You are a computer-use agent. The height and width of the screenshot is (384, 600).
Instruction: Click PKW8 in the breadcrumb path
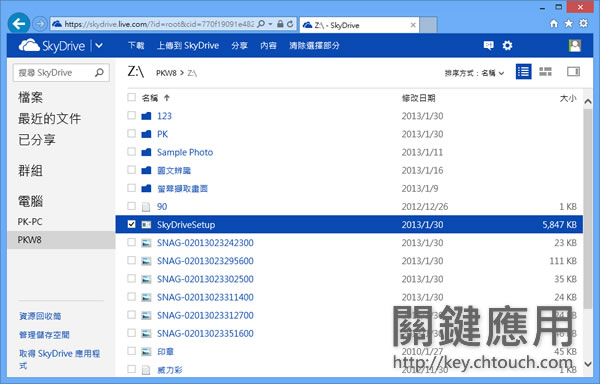pos(166,73)
